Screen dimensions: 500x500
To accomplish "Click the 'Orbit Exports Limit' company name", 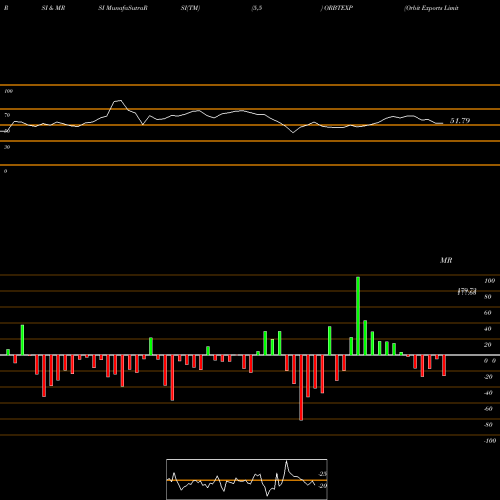I will (x=431, y=8).
